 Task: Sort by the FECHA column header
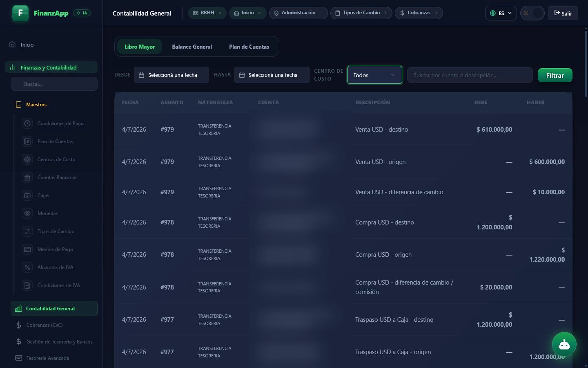pyautogui.click(x=130, y=103)
